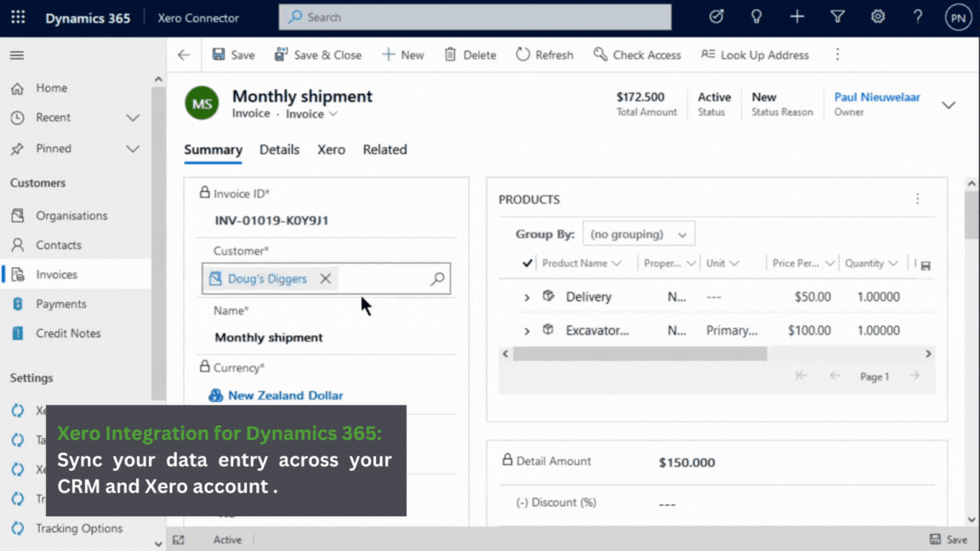Click the form's vertical scrollbar
The image size is (980, 551).
[971, 215]
